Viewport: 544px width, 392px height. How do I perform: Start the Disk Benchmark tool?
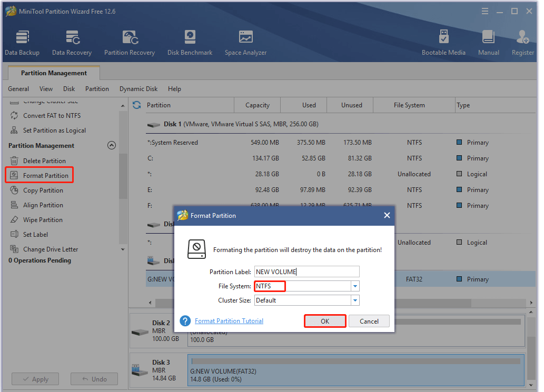coord(190,43)
